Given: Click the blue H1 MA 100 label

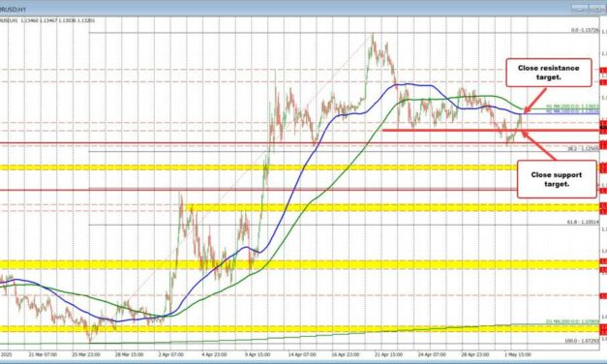Looking at the screenshot, I should tap(572, 111).
